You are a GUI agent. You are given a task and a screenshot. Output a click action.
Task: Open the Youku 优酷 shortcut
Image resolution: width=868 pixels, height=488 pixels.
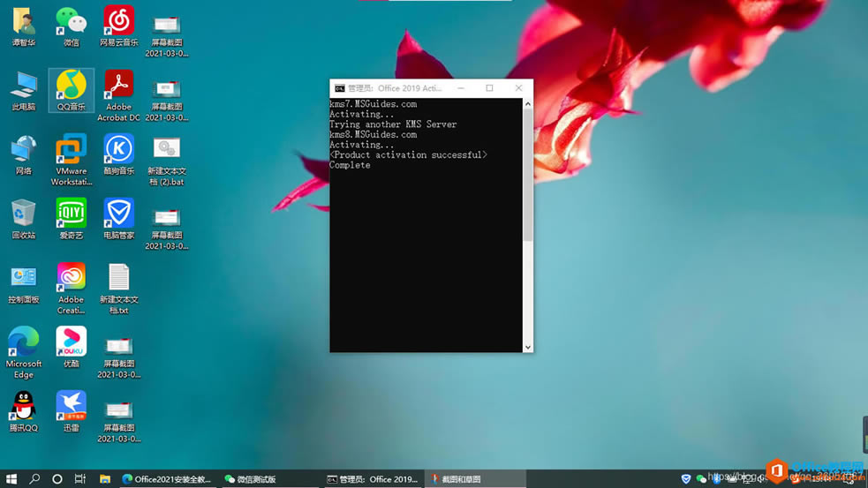click(x=71, y=342)
